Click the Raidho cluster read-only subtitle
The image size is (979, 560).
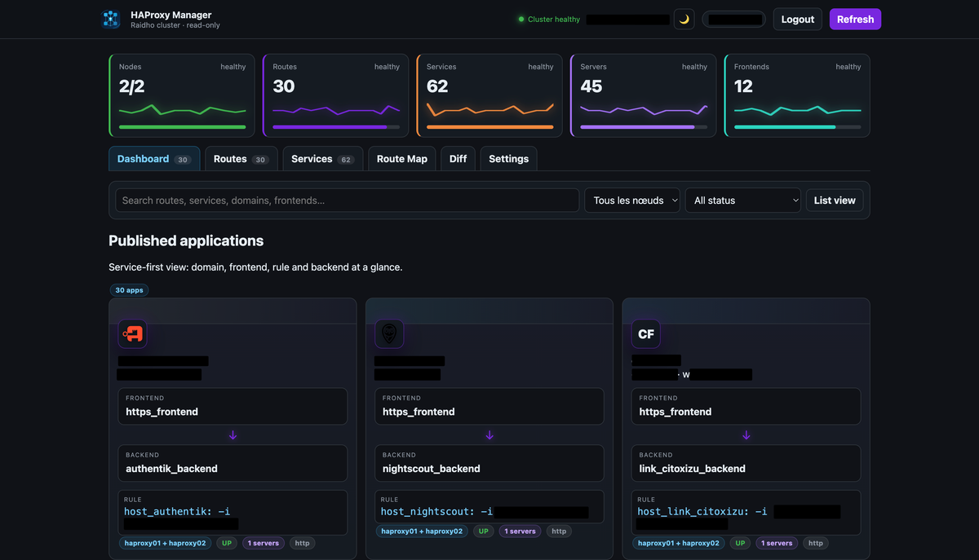pyautogui.click(x=175, y=25)
